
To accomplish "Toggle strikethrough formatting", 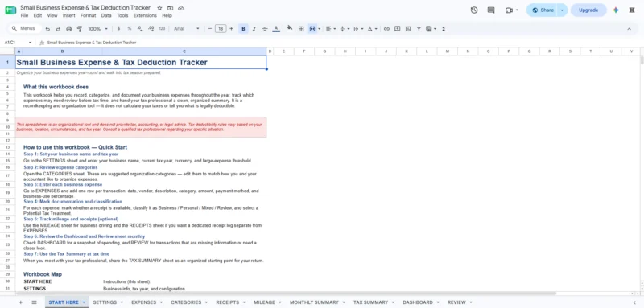I will pos(265,29).
